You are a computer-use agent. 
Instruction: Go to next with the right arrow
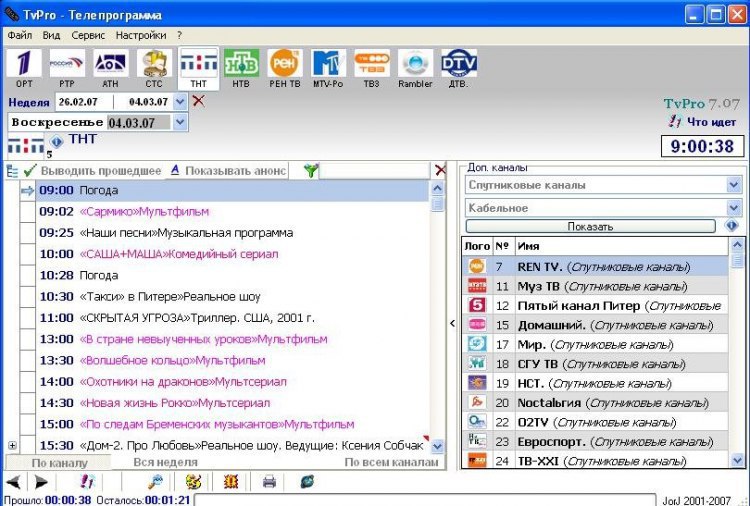coord(41,482)
